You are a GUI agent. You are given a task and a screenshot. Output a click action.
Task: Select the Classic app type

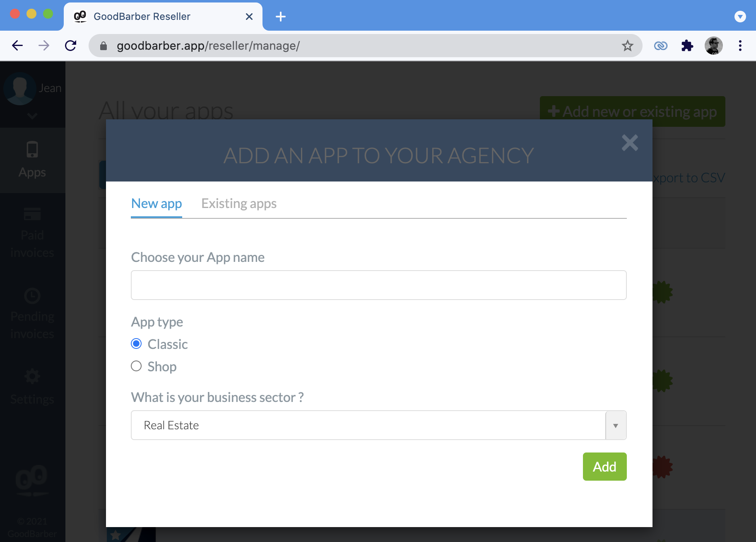[x=136, y=344]
